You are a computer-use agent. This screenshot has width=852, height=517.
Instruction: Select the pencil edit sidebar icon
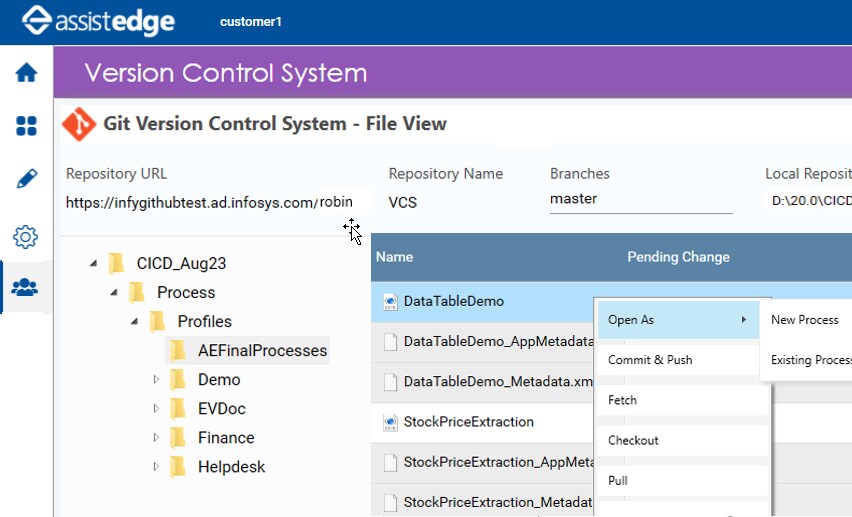pos(26,178)
